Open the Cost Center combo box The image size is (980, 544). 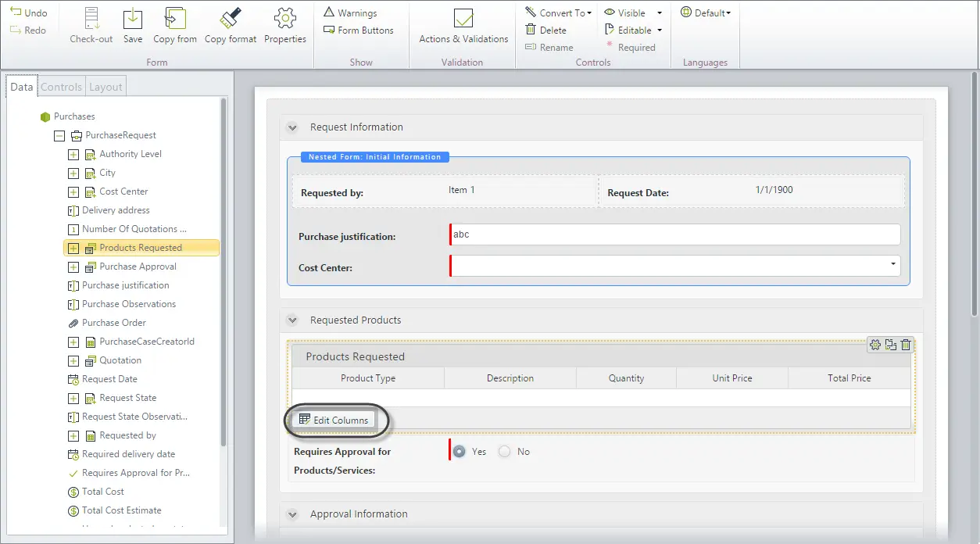pyautogui.click(x=675, y=266)
